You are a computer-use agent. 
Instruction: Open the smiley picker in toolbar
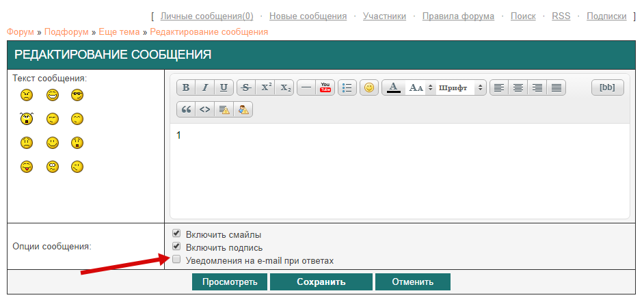tap(369, 88)
